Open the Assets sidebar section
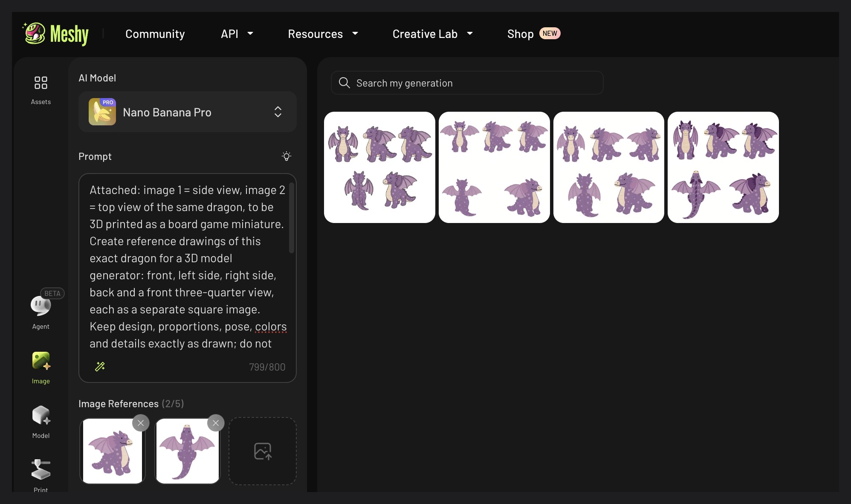Image resolution: width=851 pixels, height=504 pixels. 41,90
